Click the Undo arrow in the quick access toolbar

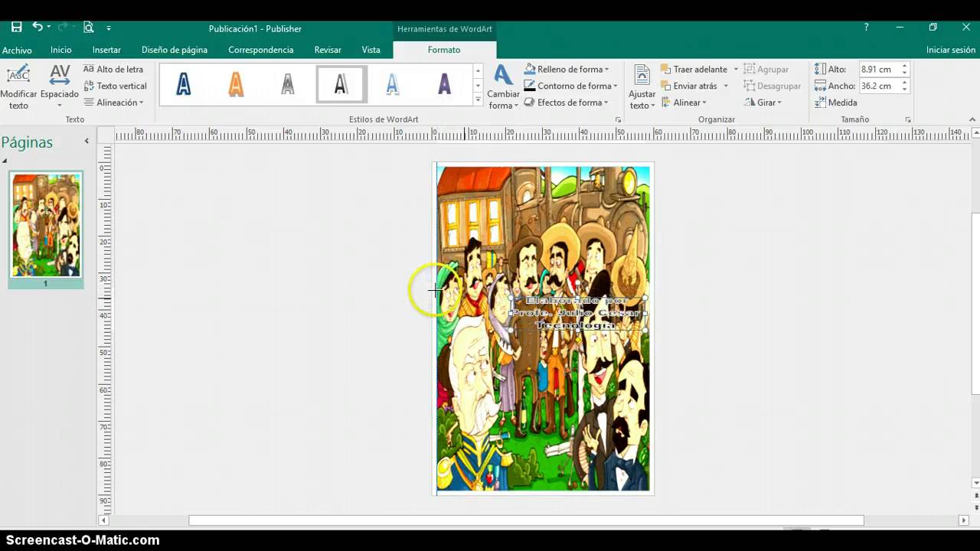pyautogui.click(x=37, y=27)
